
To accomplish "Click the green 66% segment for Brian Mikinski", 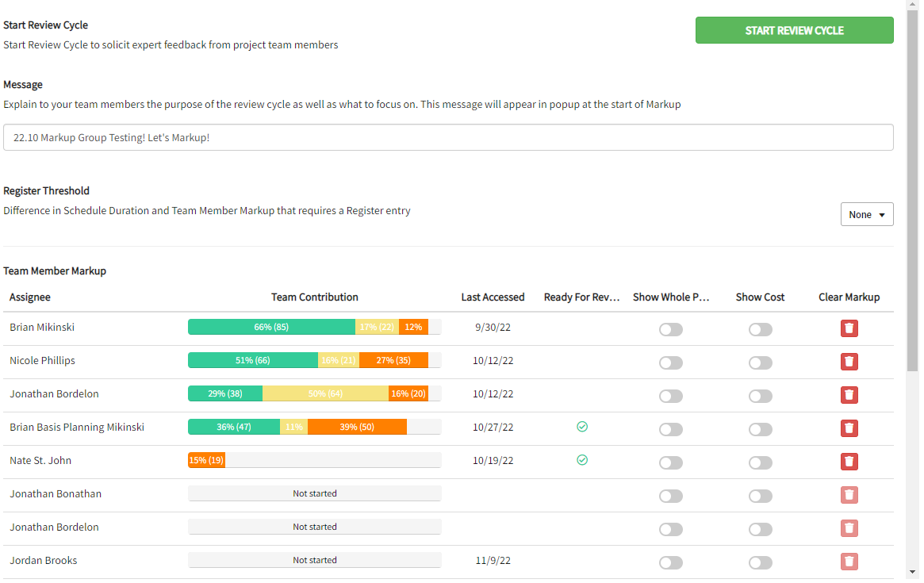I will click(270, 327).
